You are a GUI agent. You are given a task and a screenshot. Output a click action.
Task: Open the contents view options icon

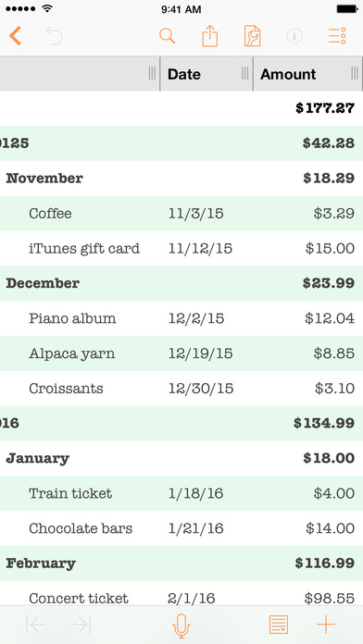[337, 36]
